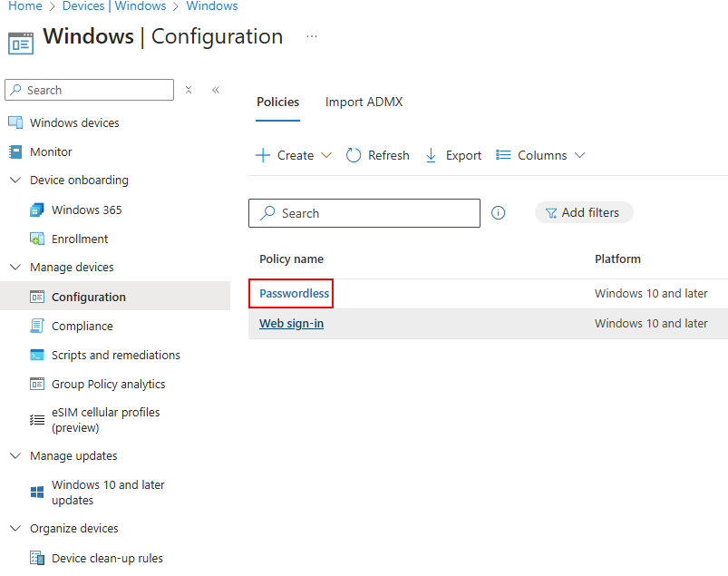Click the Device onboarding section label
The image size is (728, 576).
[80, 181]
